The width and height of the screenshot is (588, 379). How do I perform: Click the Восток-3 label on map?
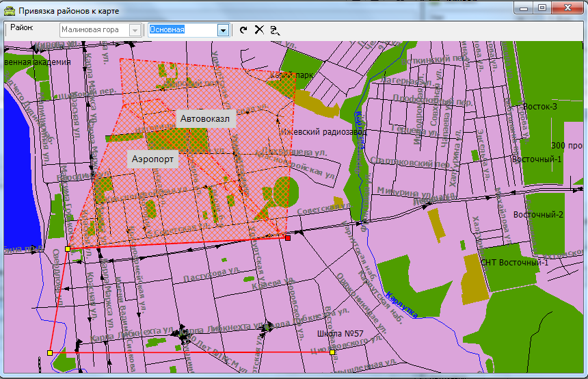click(x=539, y=107)
